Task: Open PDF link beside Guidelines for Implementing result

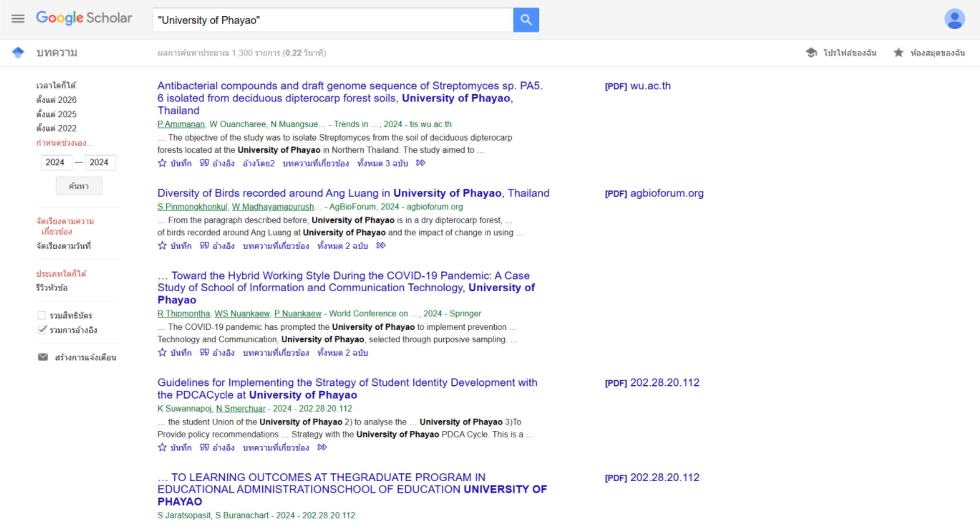Action: 652,383
